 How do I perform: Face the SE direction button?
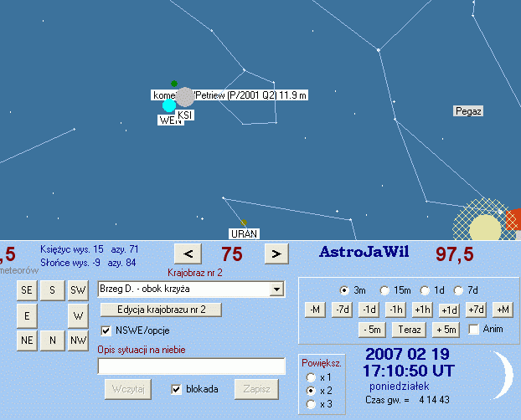(x=27, y=289)
